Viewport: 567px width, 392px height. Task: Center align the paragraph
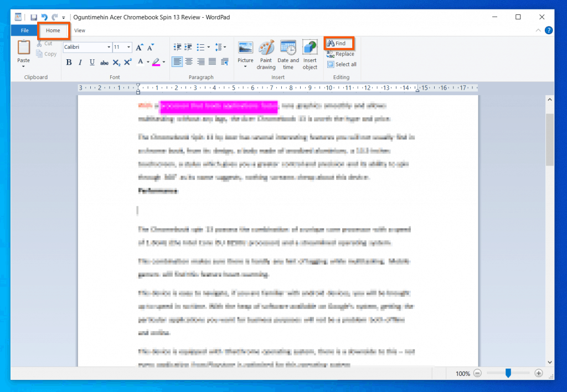(188, 61)
